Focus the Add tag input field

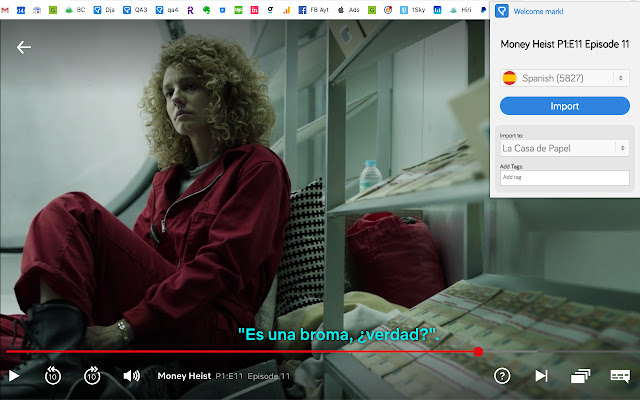coord(564,178)
